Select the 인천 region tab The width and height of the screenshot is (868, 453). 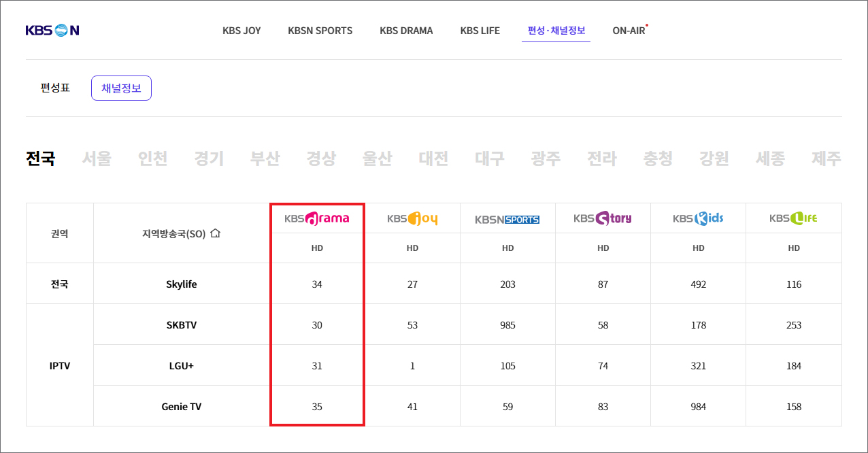tap(152, 158)
